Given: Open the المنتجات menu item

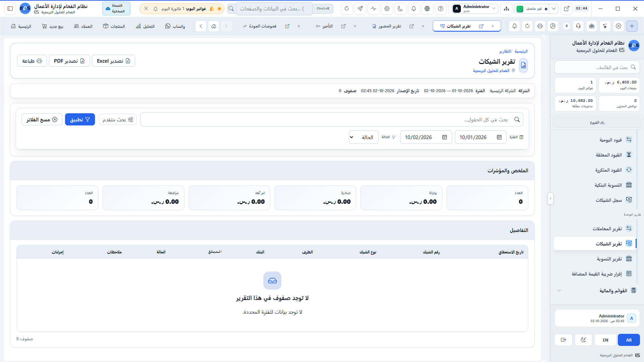Looking at the screenshot, I should click(114, 26).
